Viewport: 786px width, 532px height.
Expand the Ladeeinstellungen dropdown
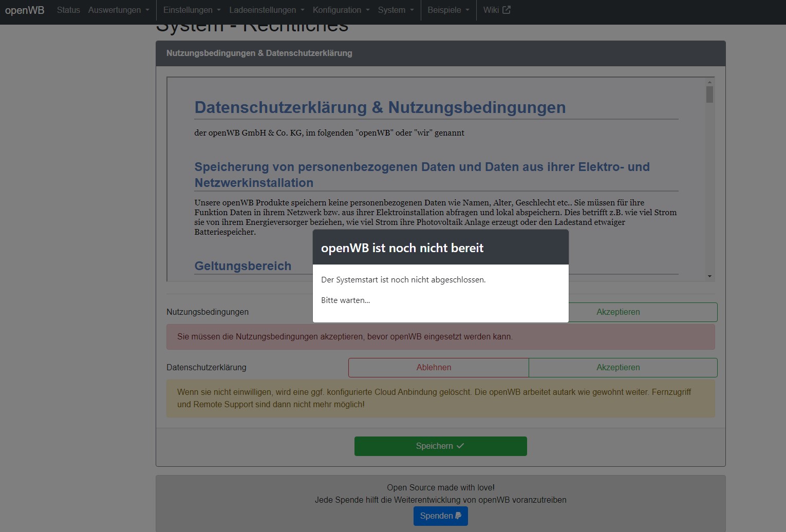click(267, 10)
